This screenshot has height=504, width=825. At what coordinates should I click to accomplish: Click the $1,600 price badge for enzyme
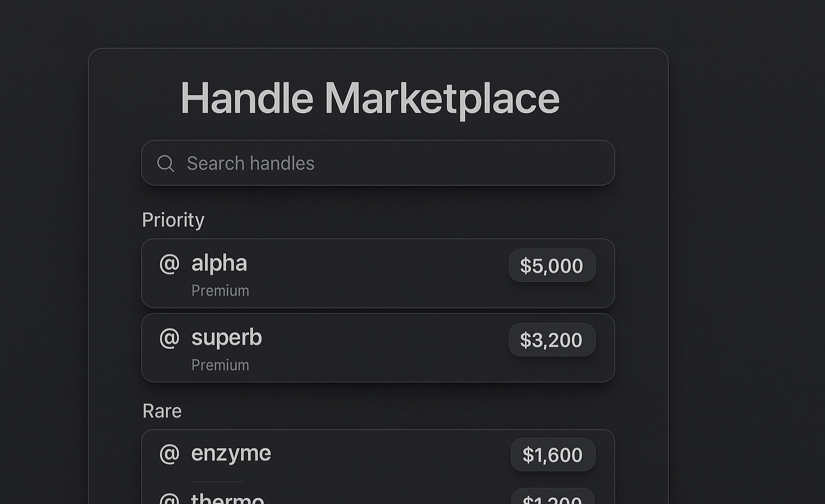click(x=553, y=455)
